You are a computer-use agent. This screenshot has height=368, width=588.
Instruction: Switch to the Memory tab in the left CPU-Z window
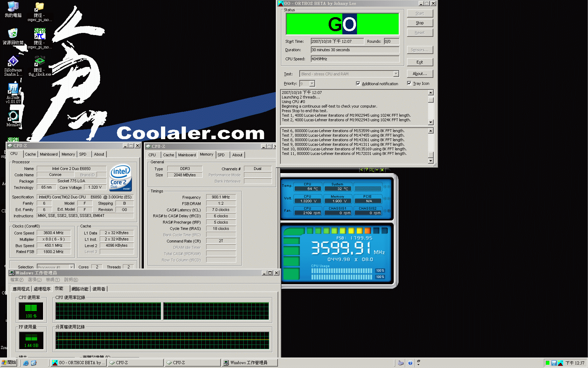click(68, 154)
